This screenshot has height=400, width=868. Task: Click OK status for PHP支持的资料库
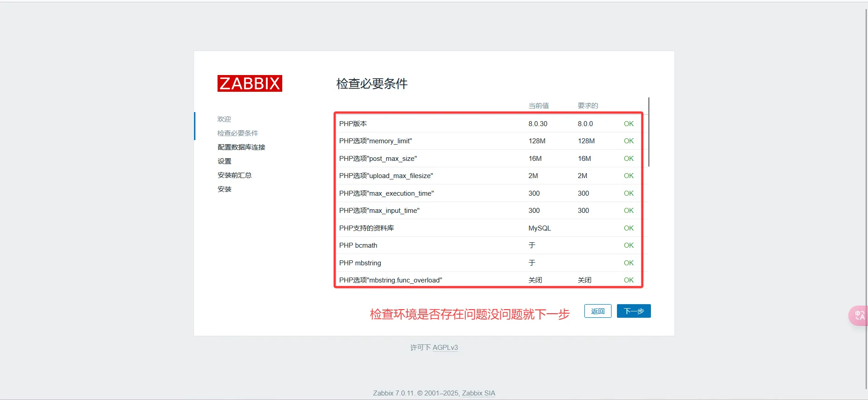click(629, 228)
